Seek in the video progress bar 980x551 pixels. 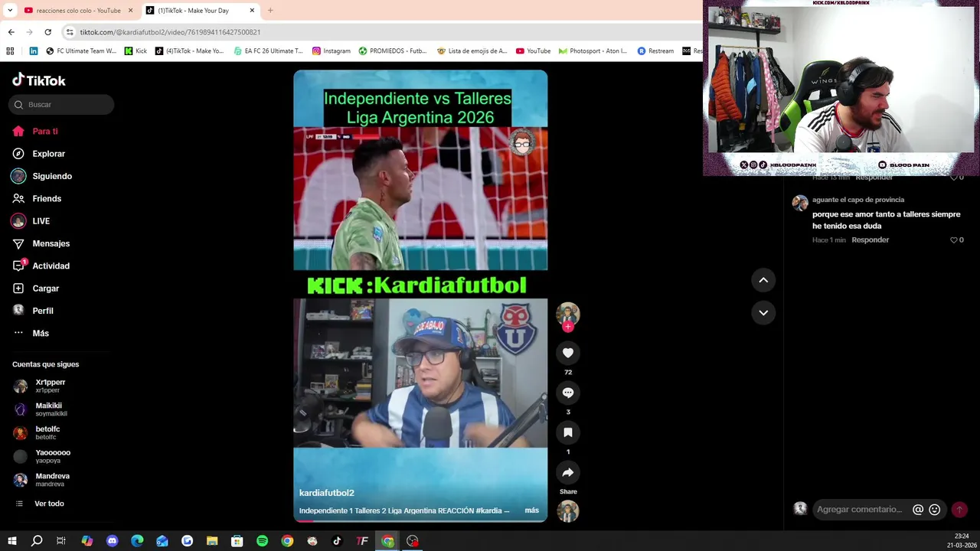420,520
